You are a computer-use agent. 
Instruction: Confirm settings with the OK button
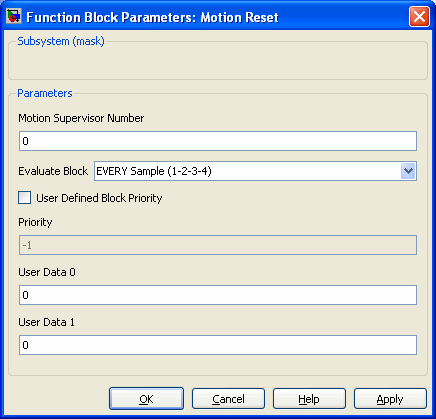coord(146,399)
